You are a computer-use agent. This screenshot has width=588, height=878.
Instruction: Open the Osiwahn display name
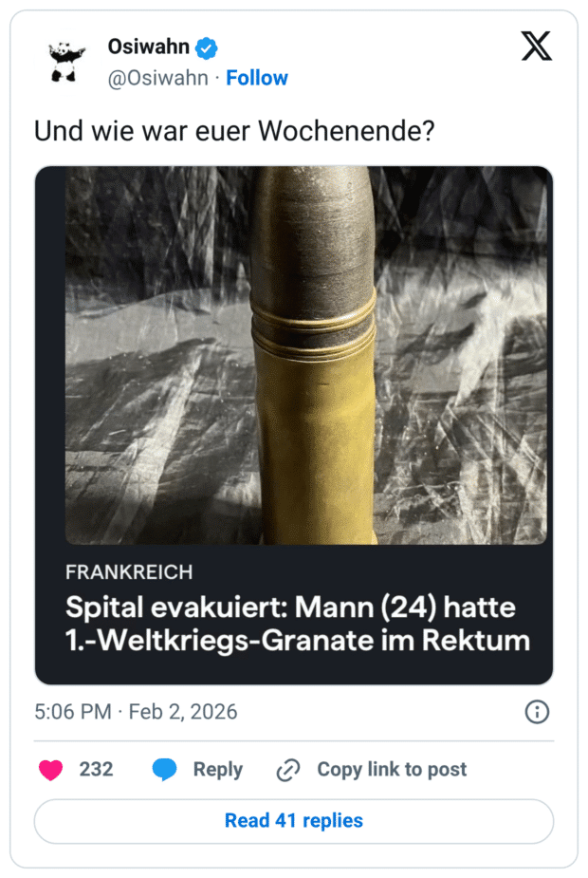click(149, 47)
